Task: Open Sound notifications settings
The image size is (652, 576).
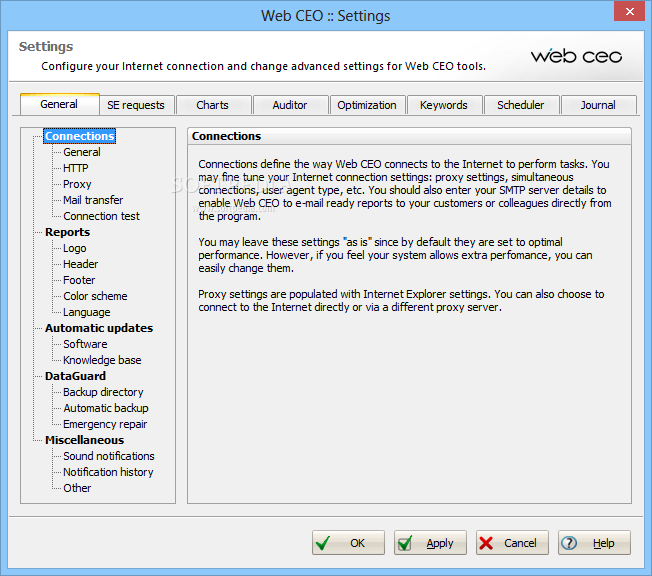Action: (109, 456)
